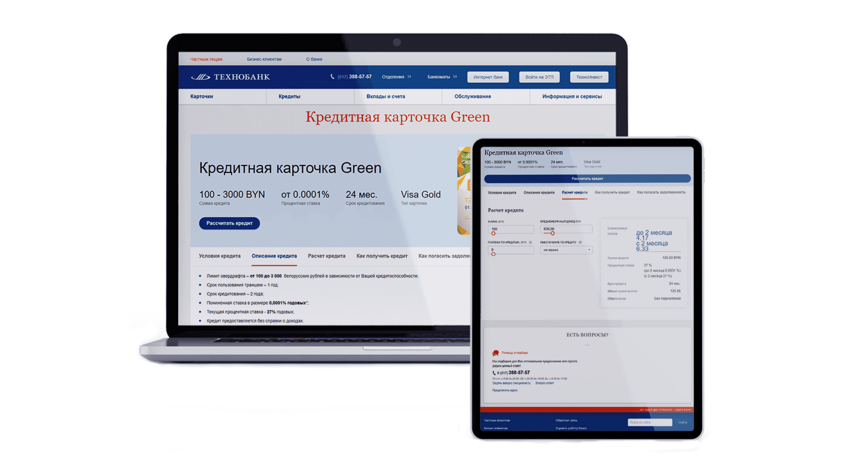868x472 pixels.
Task: Click the 'от 0.0001%' rate value on the laptop
Action: [305, 195]
